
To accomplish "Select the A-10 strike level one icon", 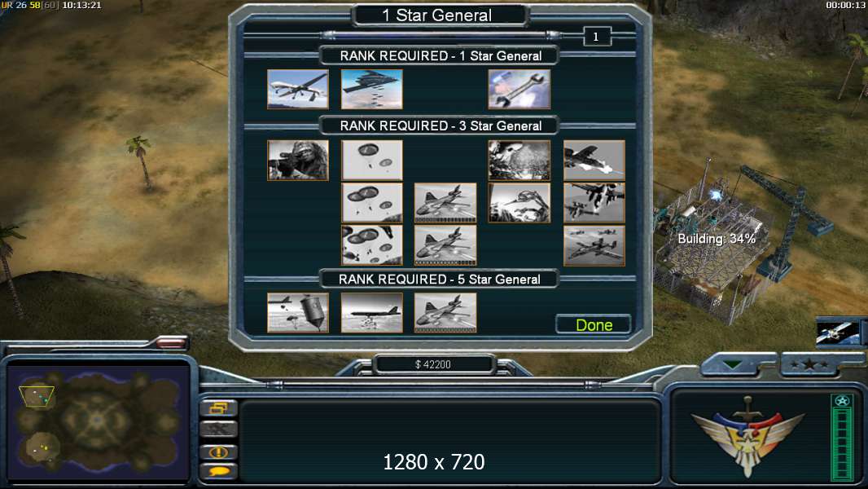I will point(594,160).
